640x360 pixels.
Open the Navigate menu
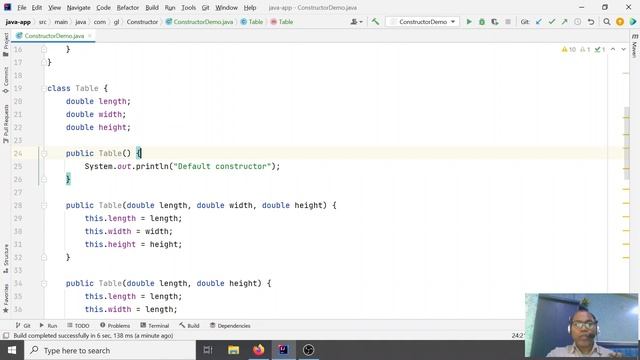click(x=78, y=7)
